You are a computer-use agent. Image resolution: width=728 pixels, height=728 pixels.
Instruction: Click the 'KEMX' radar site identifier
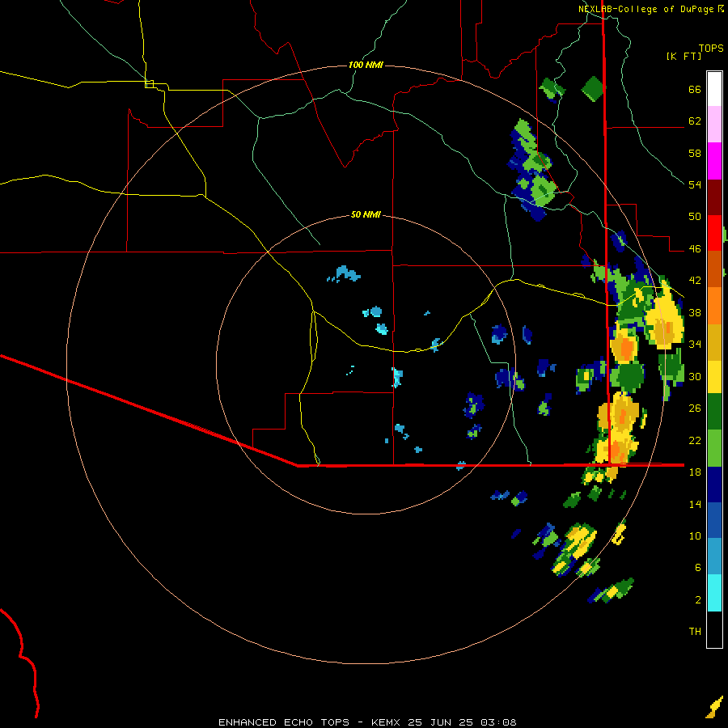pyautogui.click(x=385, y=722)
